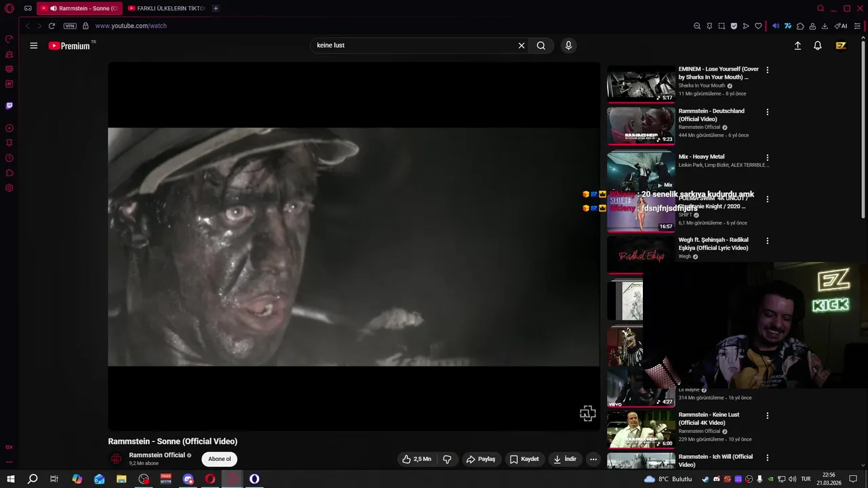Open the extensions cube icon
The height and width of the screenshot is (488, 868).
800,26
